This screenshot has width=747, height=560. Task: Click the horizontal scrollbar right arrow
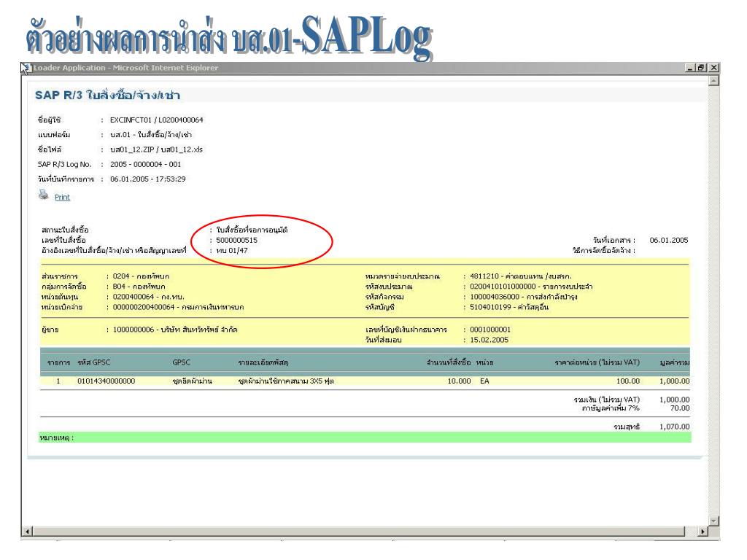[x=703, y=531]
